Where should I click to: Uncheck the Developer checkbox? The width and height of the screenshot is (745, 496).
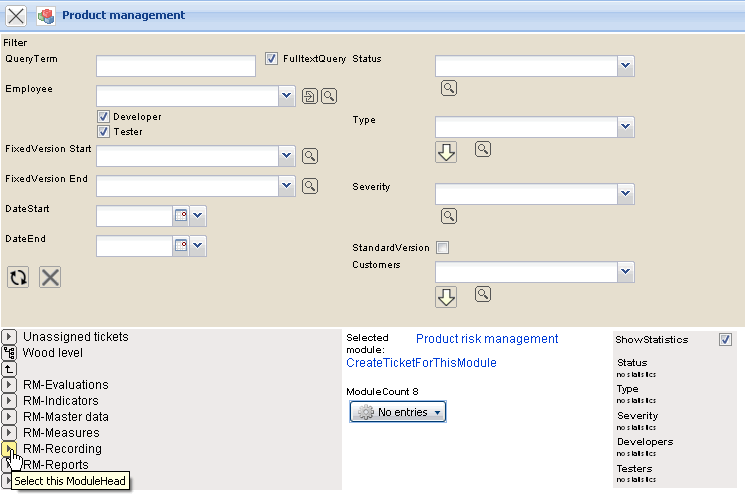click(x=103, y=117)
